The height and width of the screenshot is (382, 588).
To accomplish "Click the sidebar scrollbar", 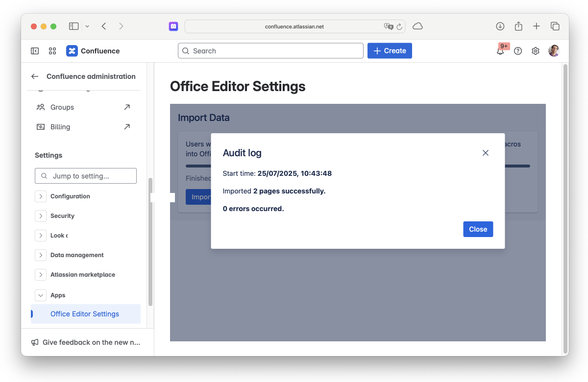I will (150, 242).
